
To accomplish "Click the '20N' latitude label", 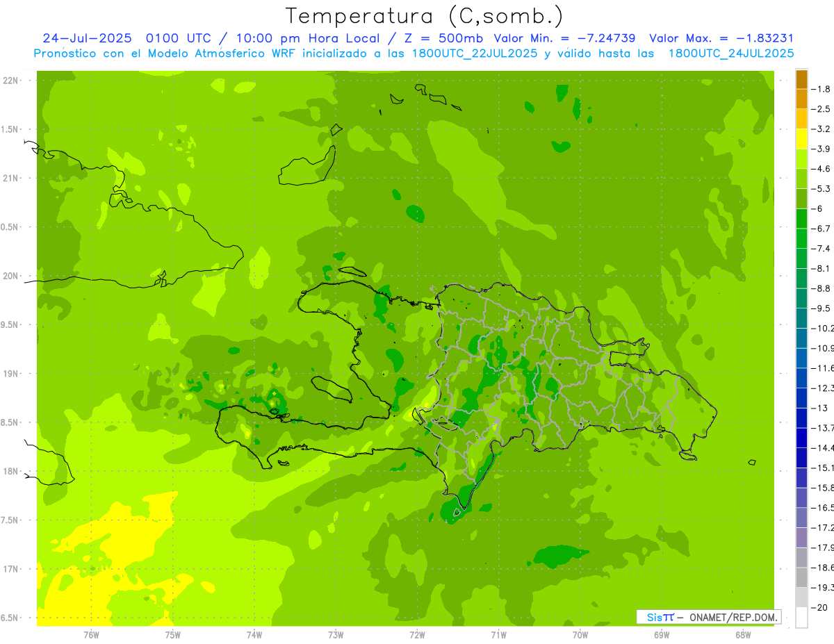I will pos(10,276).
